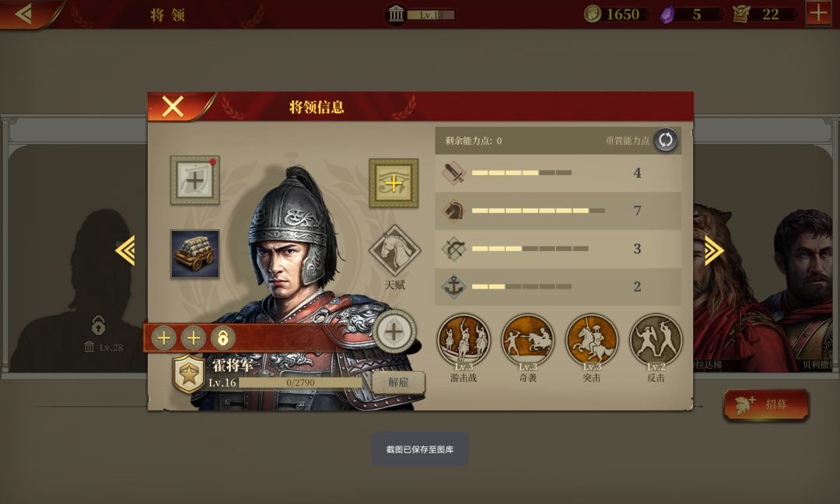Click the 招募 recruit button

coord(765,404)
